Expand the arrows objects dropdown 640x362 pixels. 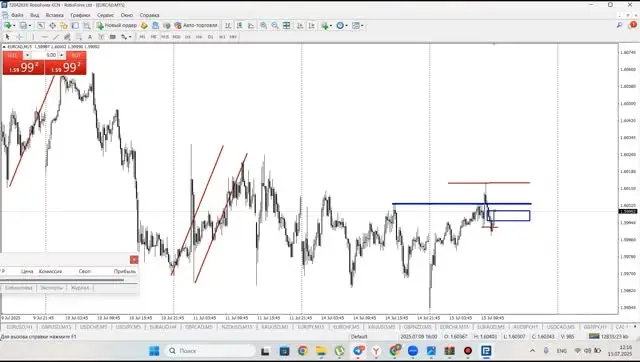130,37
